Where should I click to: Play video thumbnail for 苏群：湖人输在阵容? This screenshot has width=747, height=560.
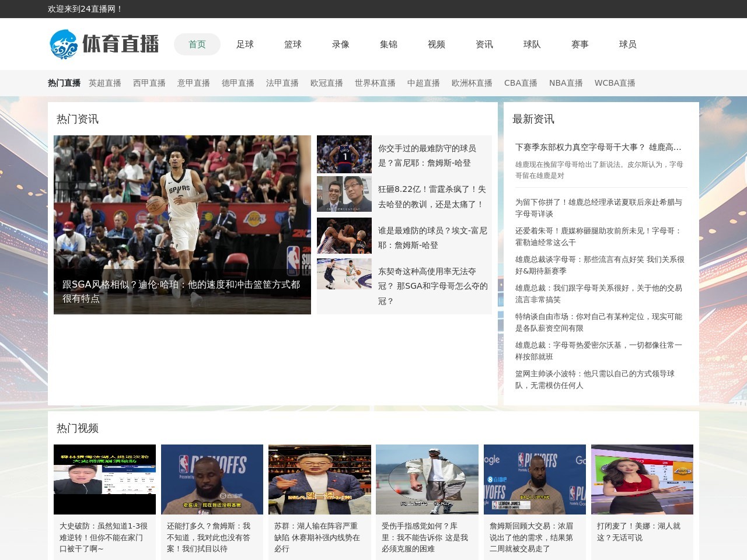click(x=320, y=480)
